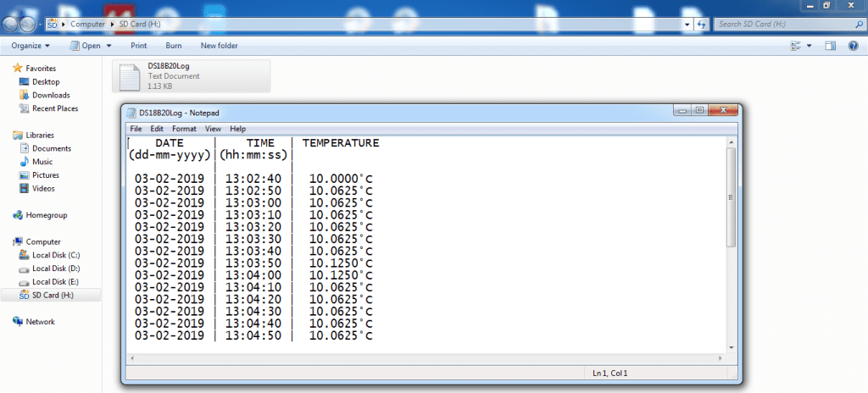Close the DS18B20Log Notepad window
Viewport: 868px width, 393px height.
(x=723, y=110)
